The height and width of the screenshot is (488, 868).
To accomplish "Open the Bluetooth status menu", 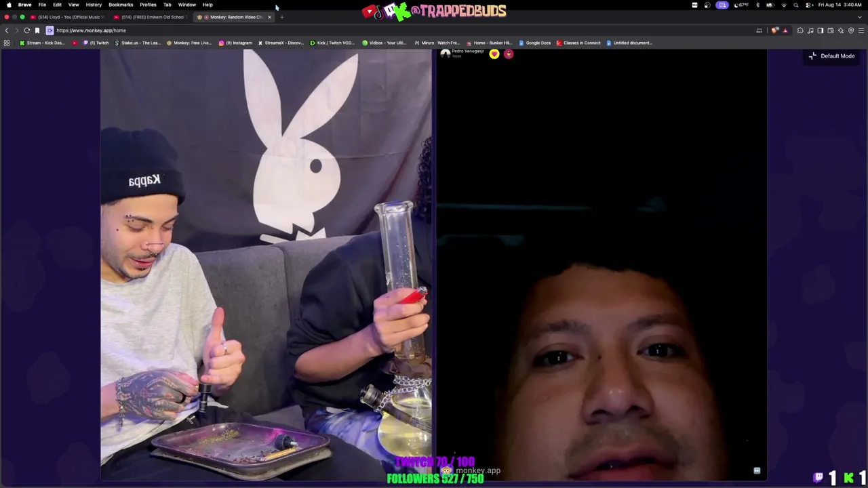I will [757, 5].
